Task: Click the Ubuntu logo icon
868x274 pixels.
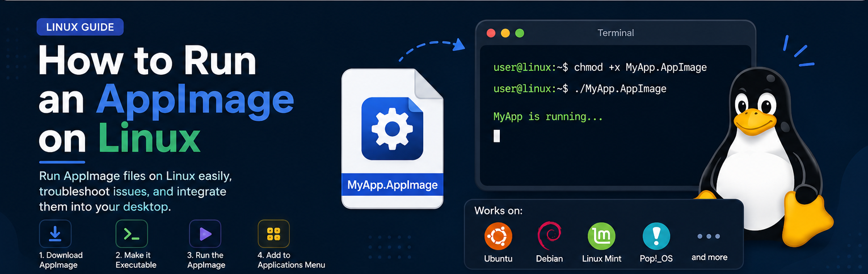Action: point(499,237)
